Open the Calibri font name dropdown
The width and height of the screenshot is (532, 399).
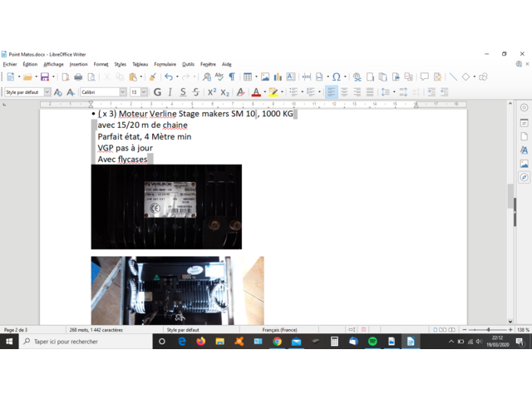pyautogui.click(x=123, y=92)
